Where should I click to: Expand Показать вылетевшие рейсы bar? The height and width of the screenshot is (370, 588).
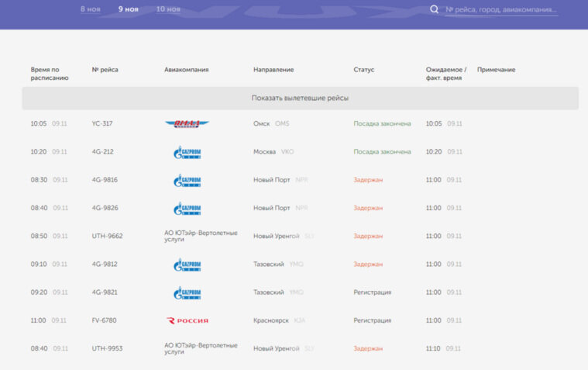(x=300, y=98)
